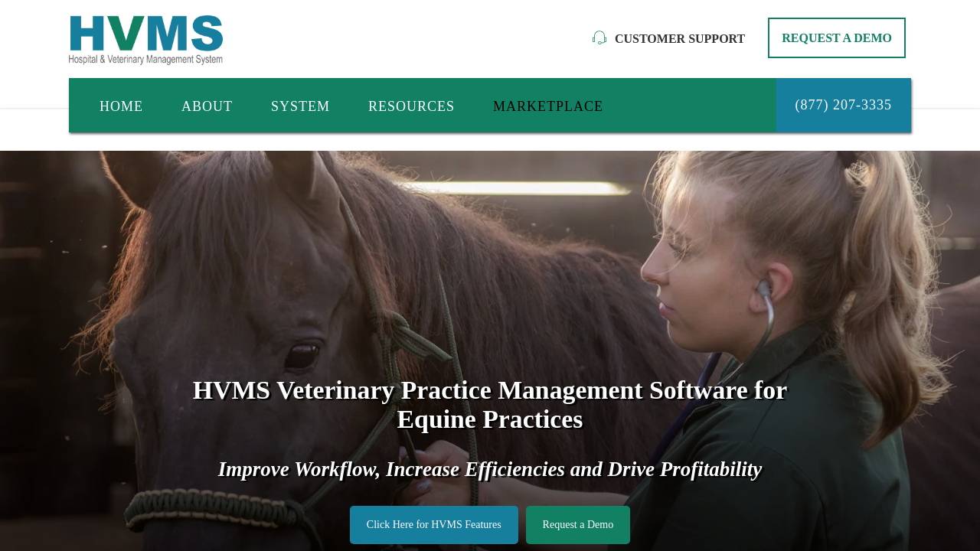Click the green Request a Demo button
Image resolution: width=980 pixels, height=551 pixels.
[578, 525]
